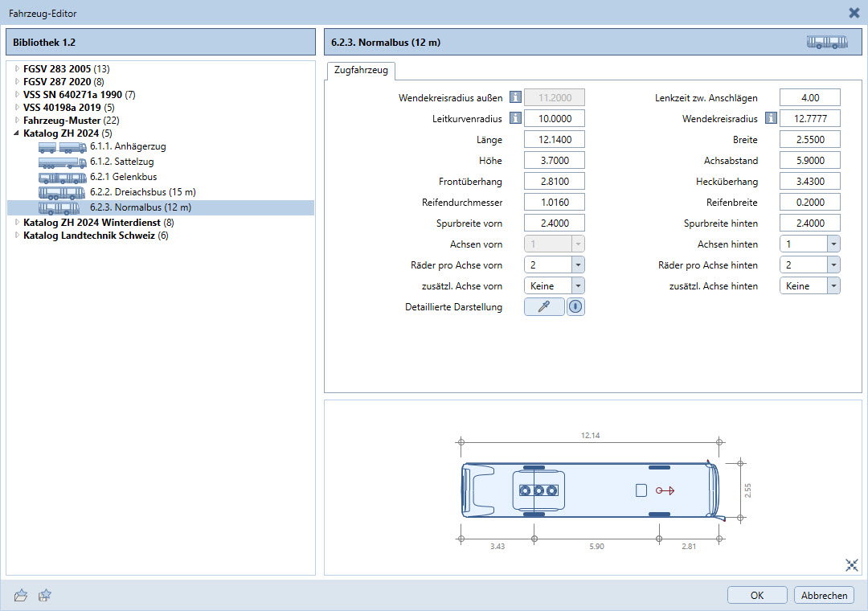Click the Abbrechen button
Viewport: 868px width, 611px height.
click(x=824, y=595)
